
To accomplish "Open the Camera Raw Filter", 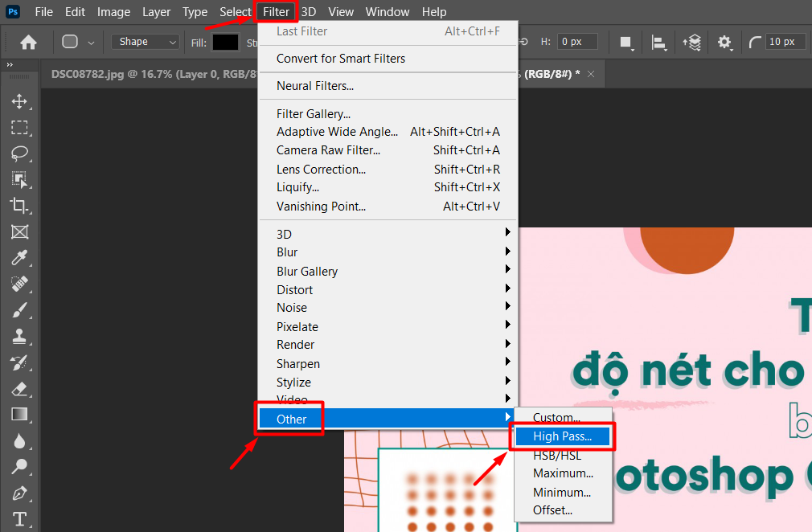I will click(x=328, y=150).
